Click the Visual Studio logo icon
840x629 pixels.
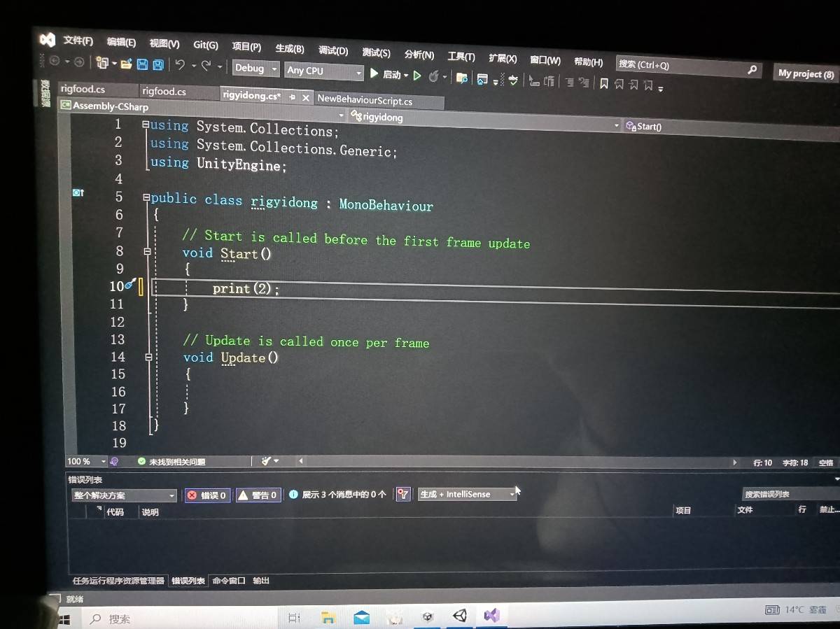(x=48, y=38)
